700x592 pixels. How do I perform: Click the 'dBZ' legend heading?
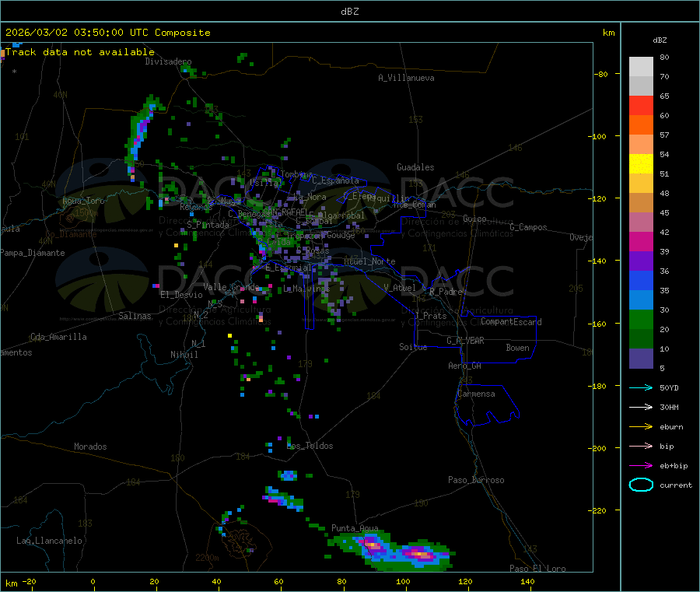point(660,40)
